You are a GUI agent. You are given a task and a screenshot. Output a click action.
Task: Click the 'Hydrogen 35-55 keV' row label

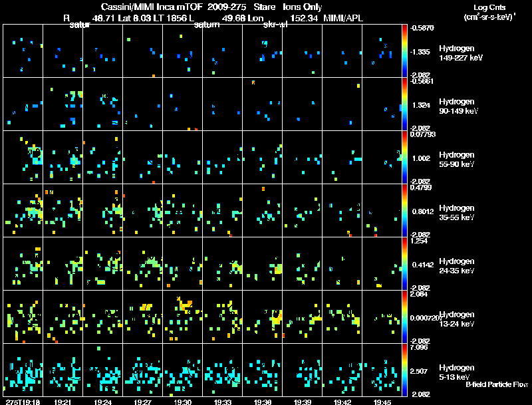point(457,213)
